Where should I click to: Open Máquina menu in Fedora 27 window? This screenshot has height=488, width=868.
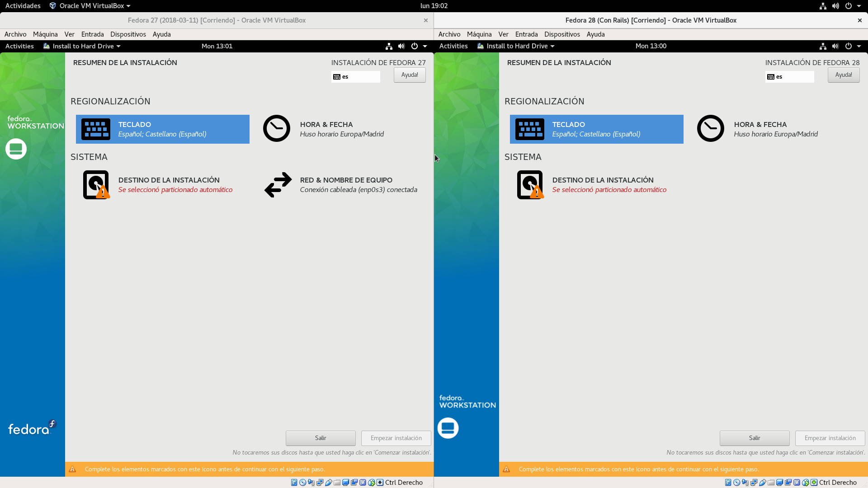[45, 34]
